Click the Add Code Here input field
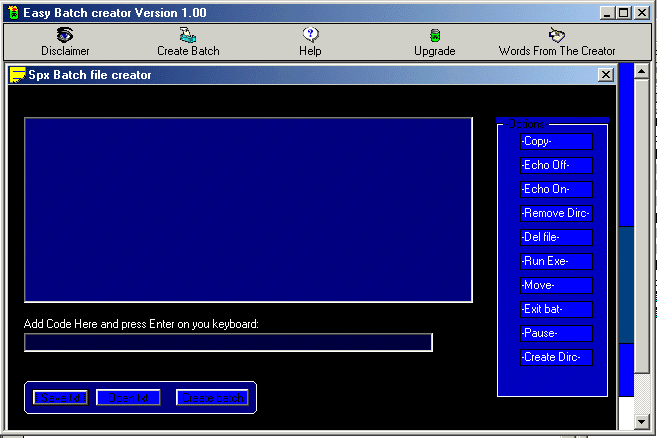Image resolution: width=657 pixels, height=438 pixels. (228, 342)
